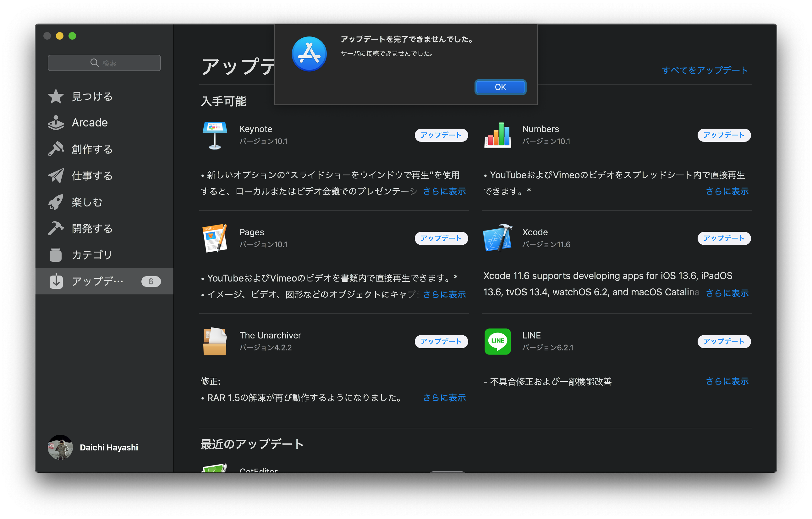This screenshot has height=519, width=812.
Task: Open the 創作する (Create) category
Action: click(x=92, y=149)
